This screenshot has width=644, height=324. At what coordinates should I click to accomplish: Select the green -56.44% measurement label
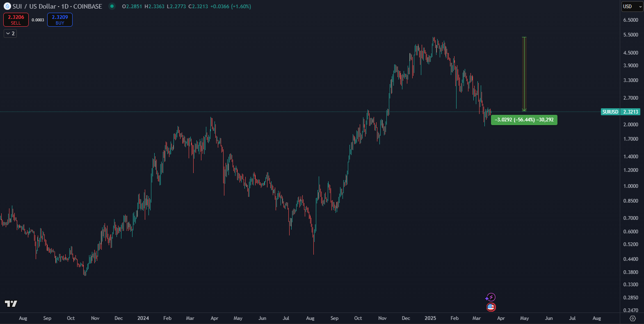(524, 120)
